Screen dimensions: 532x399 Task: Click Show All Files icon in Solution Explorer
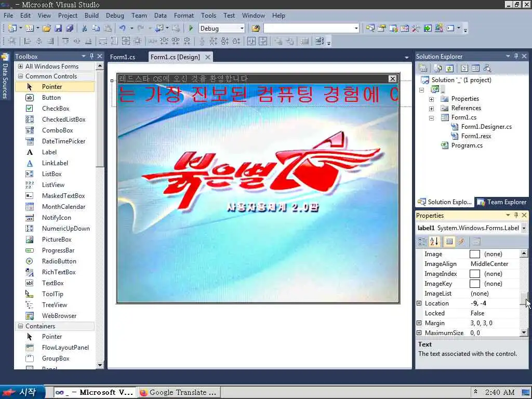coord(437,68)
